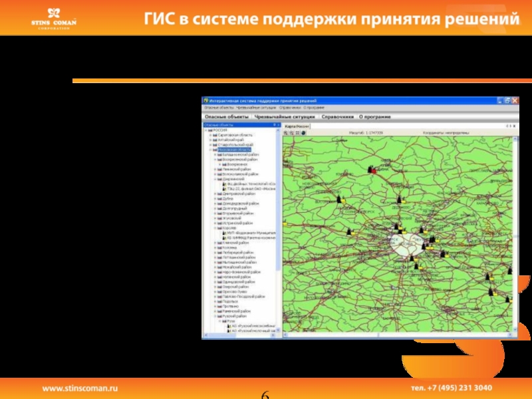Switch to the Карта России tab
This screenshot has height=399, width=532.
[x=297, y=126]
